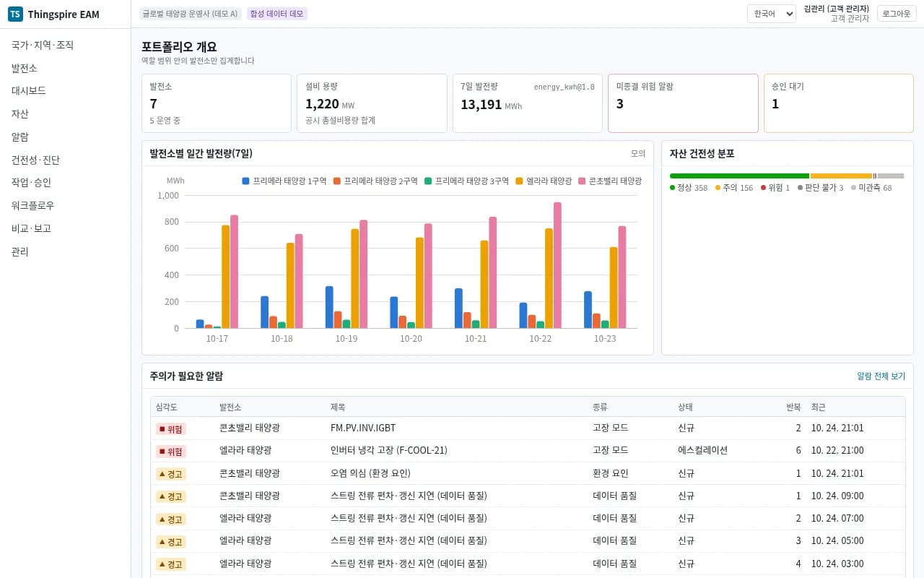Click the 정상 358 legend dot
This screenshot has width=924, height=578.
[673, 188]
